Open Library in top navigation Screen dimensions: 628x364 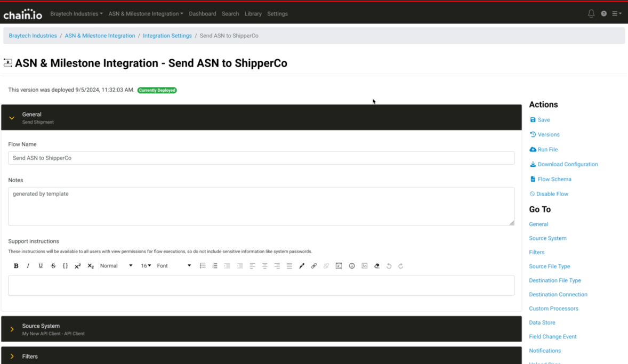click(253, 14)
